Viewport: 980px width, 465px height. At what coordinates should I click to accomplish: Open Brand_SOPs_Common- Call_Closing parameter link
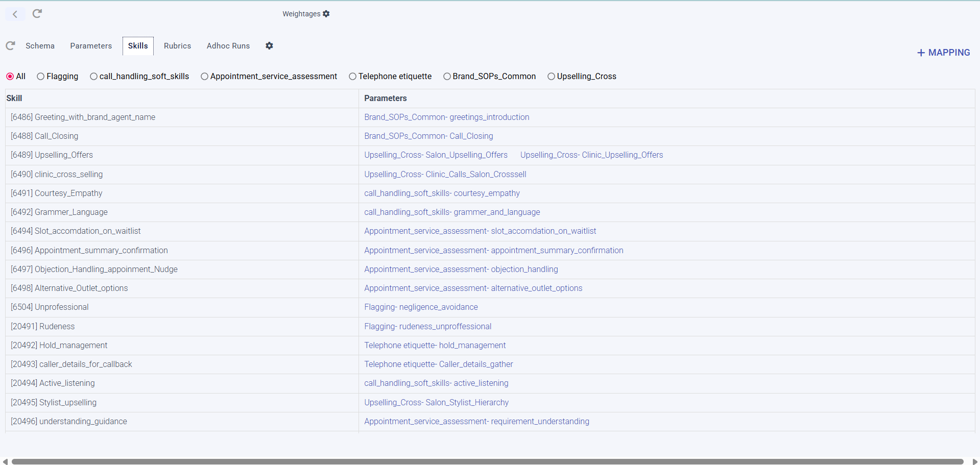(x=428, y=136)
